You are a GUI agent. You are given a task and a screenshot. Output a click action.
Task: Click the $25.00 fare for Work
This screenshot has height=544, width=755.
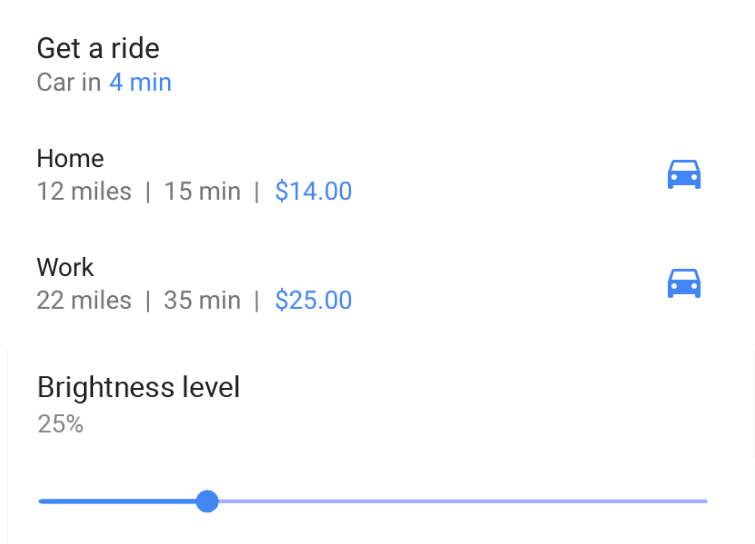click(x=313, y=300)
